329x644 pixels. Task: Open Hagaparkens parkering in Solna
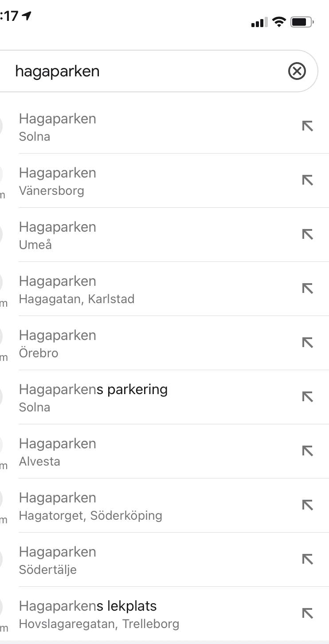[133, 398]
